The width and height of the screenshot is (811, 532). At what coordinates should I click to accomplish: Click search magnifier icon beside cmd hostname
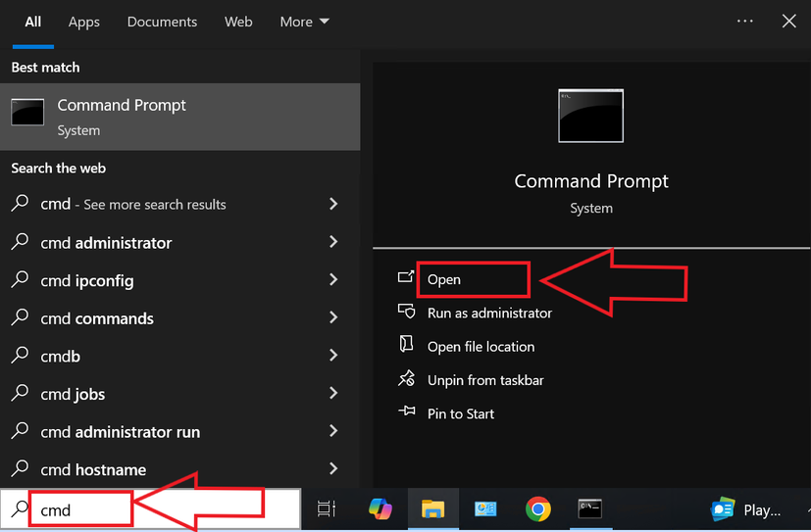(x=20, y=468)
